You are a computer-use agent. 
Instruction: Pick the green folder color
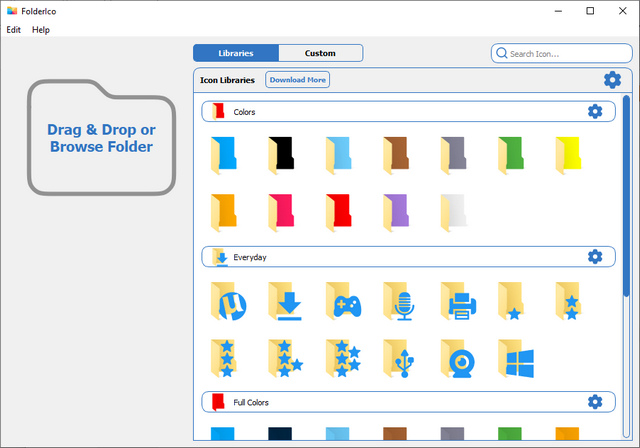click(x=516, y=155)
